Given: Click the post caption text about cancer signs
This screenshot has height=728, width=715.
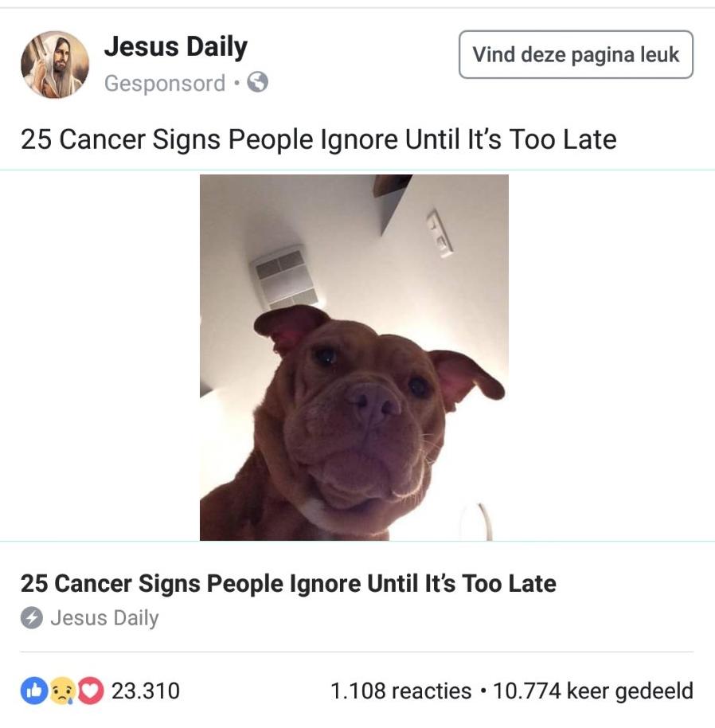Looking at the screenshot, I should [318, 139].
